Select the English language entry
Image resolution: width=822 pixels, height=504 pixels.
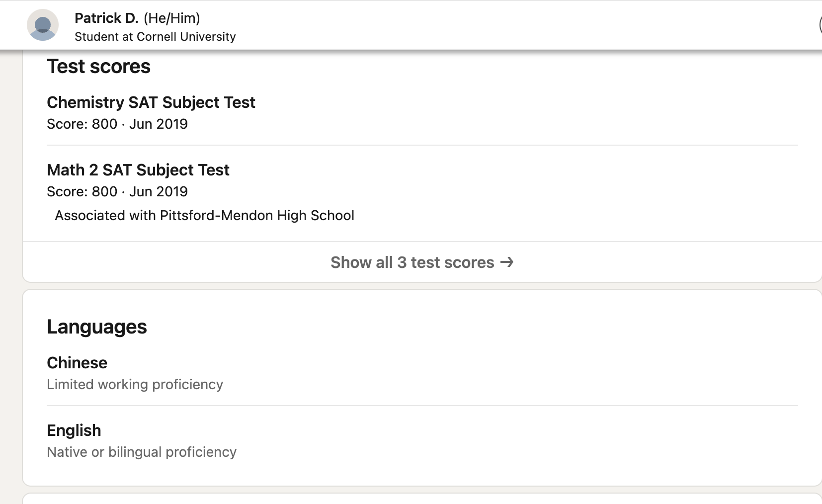(74, 430)
